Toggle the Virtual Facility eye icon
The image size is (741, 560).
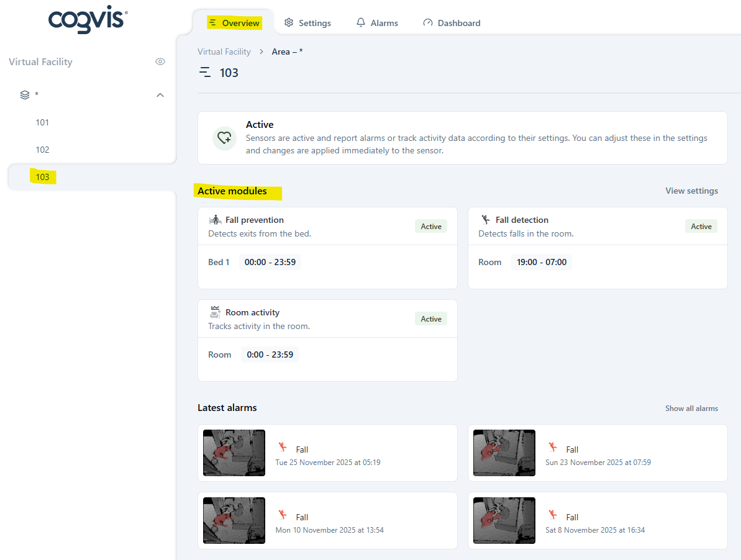pyautogui.click(x=160, y=61)
